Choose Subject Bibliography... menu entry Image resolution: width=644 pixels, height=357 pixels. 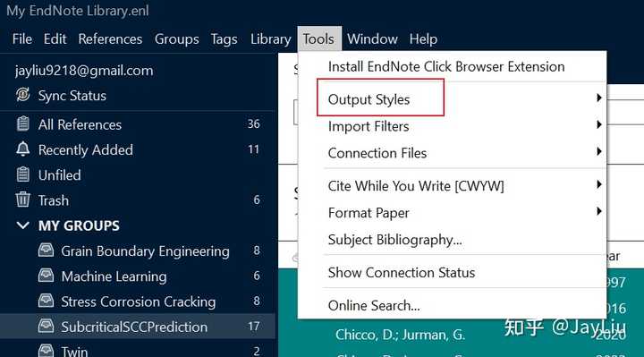[452, 240]
